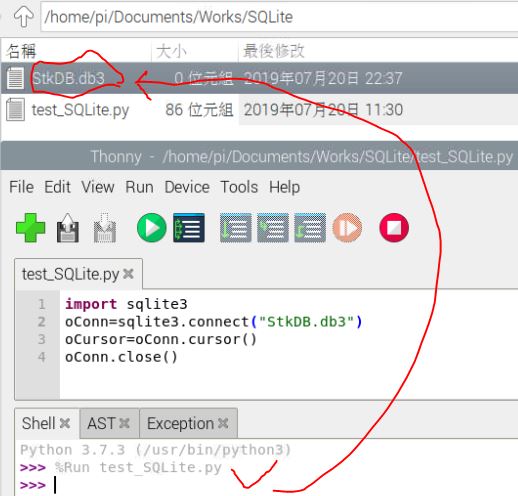This screenshot has height=496, width=518.
Task: Click the orange Resume icon
Action: (x=347, y=228)
